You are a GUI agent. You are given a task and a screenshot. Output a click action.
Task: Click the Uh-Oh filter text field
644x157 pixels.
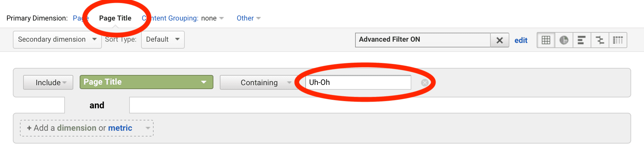(x=358, y=82)
